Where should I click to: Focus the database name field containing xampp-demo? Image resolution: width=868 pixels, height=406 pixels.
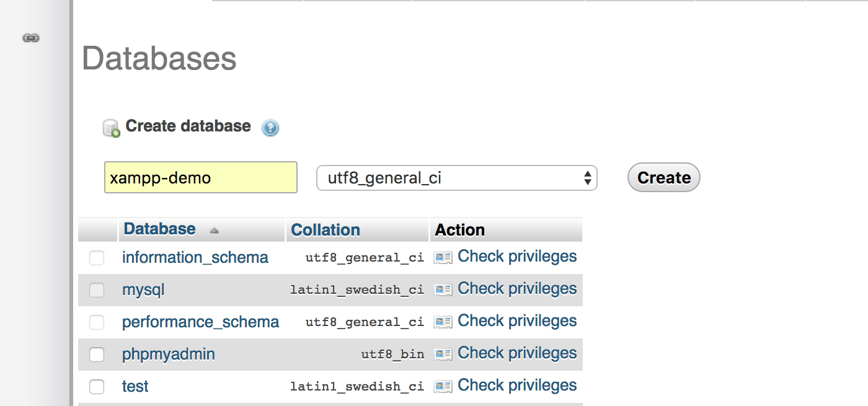pos(201,177)
